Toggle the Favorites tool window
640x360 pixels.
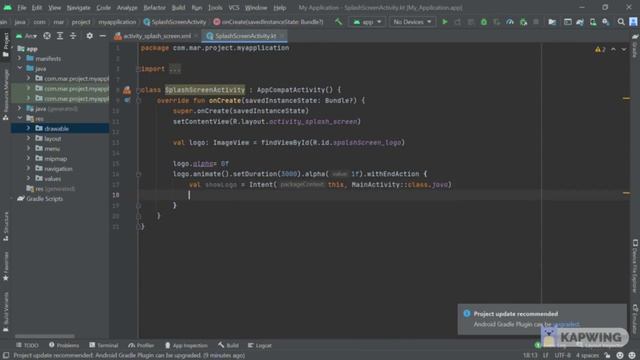pyautogui.click(x=6, y=266)
